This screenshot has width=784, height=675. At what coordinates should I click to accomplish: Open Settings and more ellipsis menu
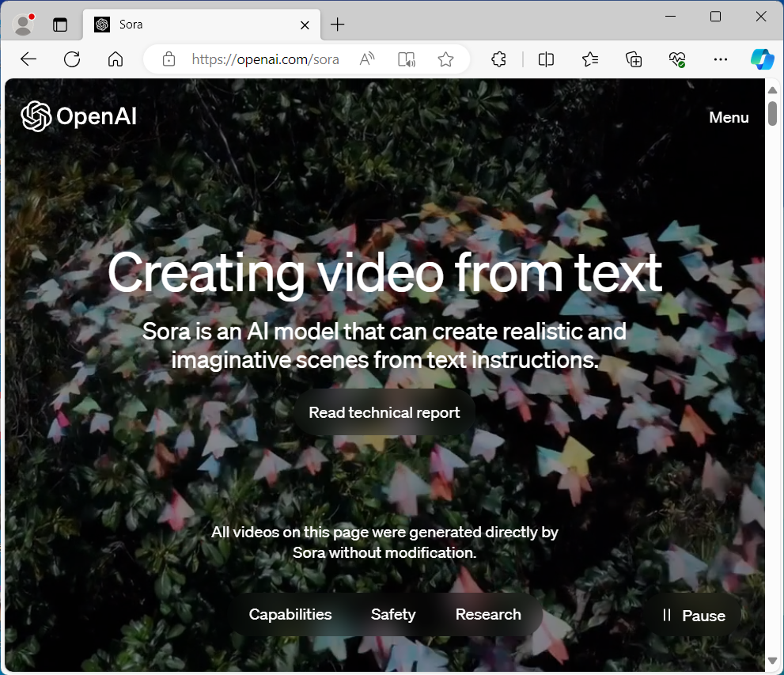click(x=721, y=59)
